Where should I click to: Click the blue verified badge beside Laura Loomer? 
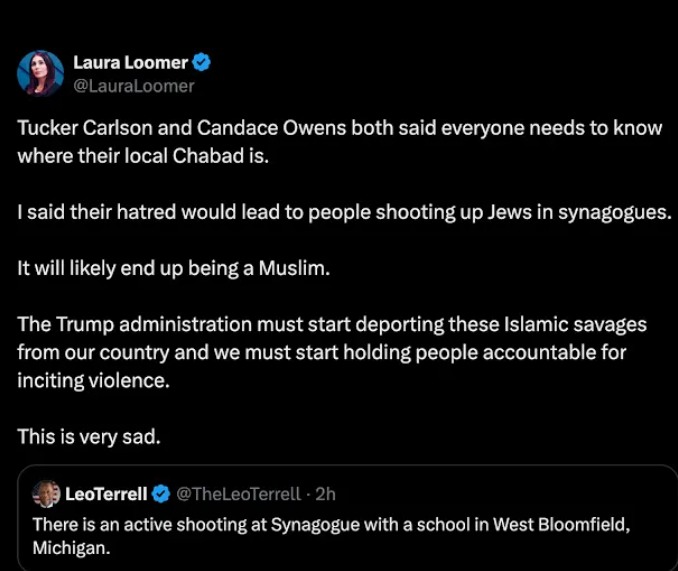pyautogui.click(x=201, y=63)
